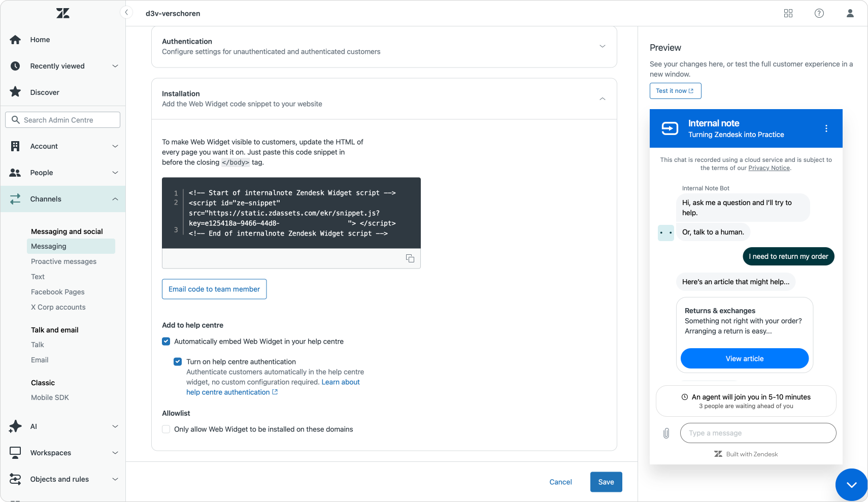Viewport: 868px width, 502px height.
Task: Open the Text channel page
Action: 38,277
